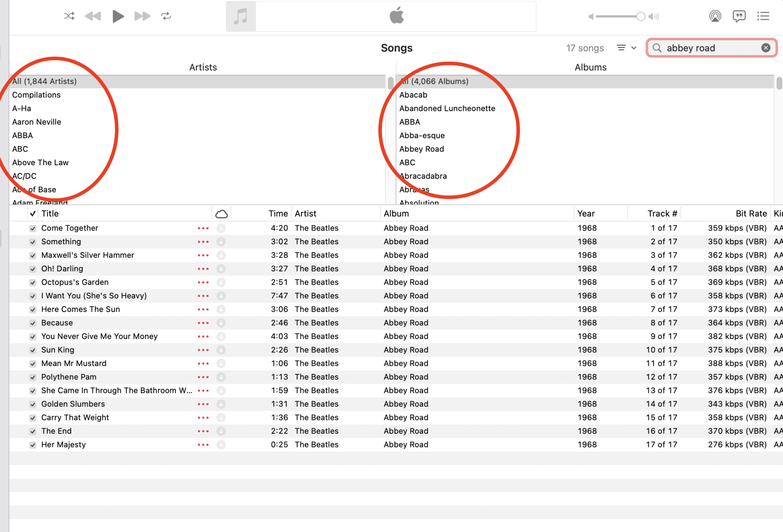
Task: Select Abbey Road in Albums list
Action: click(x=422, y=149)
